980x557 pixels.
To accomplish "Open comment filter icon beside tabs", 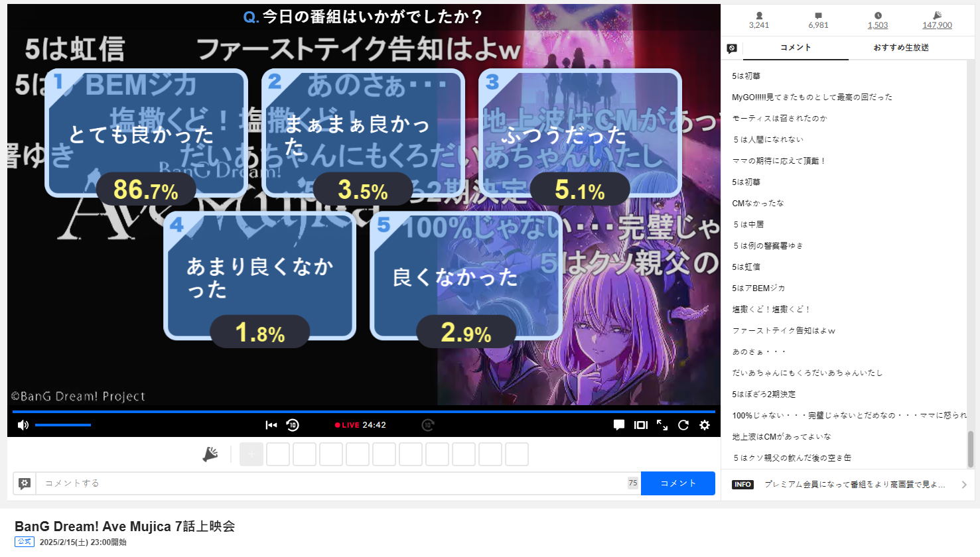I will [x=732, y=48].
